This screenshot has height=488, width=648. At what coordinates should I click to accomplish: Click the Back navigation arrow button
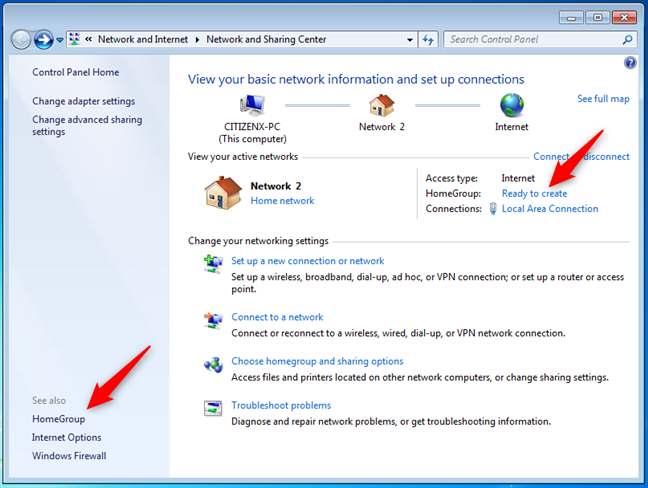[21, 40]
